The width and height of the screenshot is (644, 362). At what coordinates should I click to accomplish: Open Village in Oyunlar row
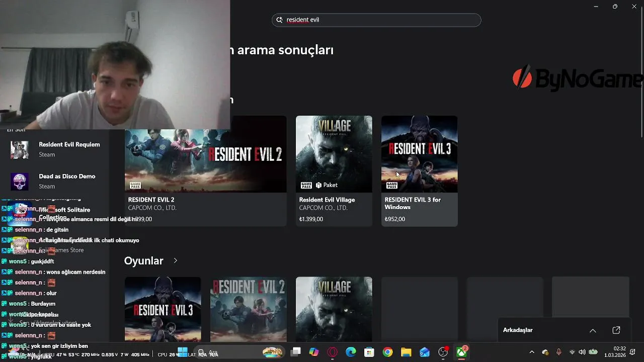[x=334, y=309]
